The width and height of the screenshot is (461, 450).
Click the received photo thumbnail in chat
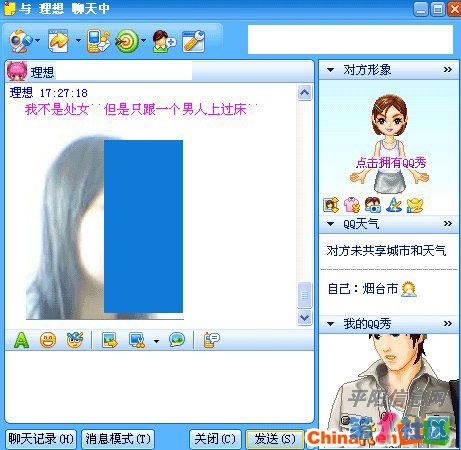pyautogui.click(x=105, y=227)
